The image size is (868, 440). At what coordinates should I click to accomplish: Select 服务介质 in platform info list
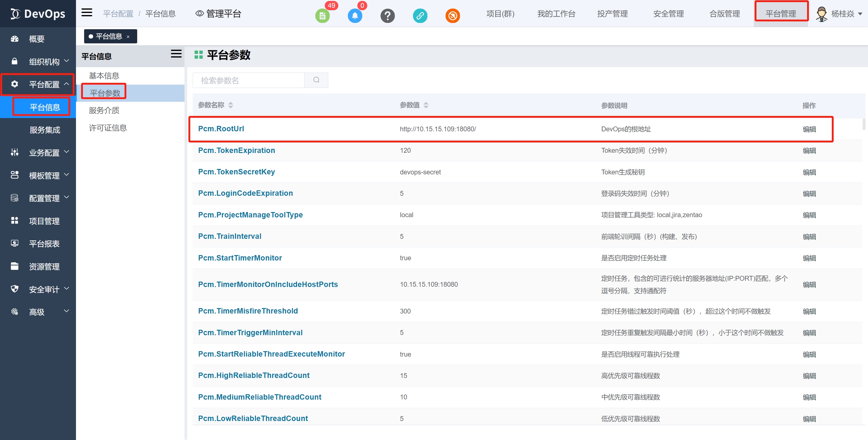104,111
